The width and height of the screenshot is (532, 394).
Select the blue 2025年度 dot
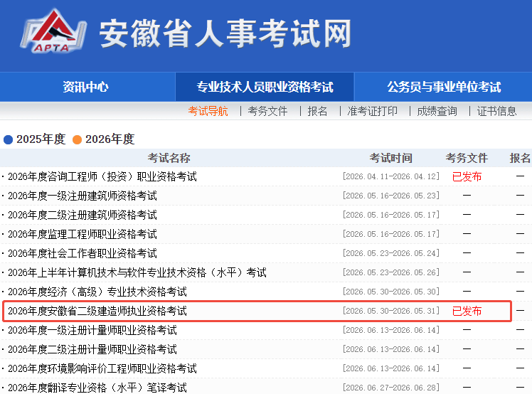tap(8, 139)
